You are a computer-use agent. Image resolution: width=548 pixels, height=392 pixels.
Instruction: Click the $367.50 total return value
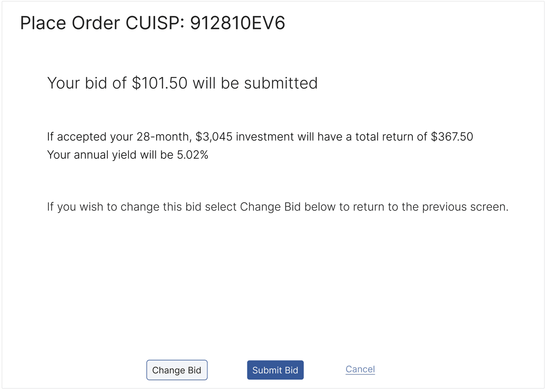[x=452, y=136]
